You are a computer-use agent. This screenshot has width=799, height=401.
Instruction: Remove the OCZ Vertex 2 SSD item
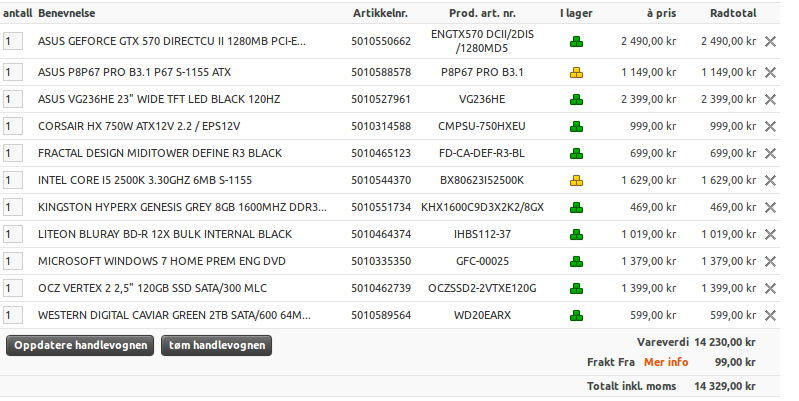(770, 289)
